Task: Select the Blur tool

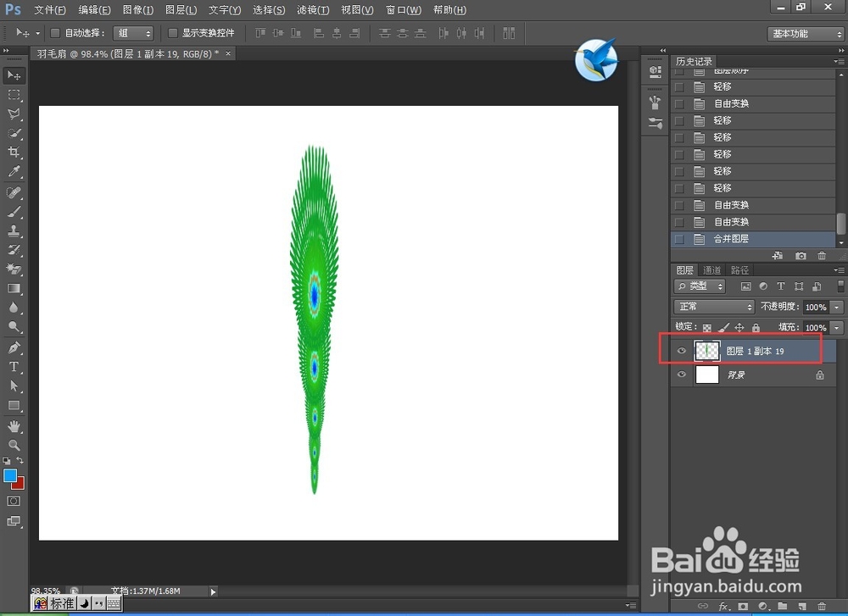Action: coord(14,308)
